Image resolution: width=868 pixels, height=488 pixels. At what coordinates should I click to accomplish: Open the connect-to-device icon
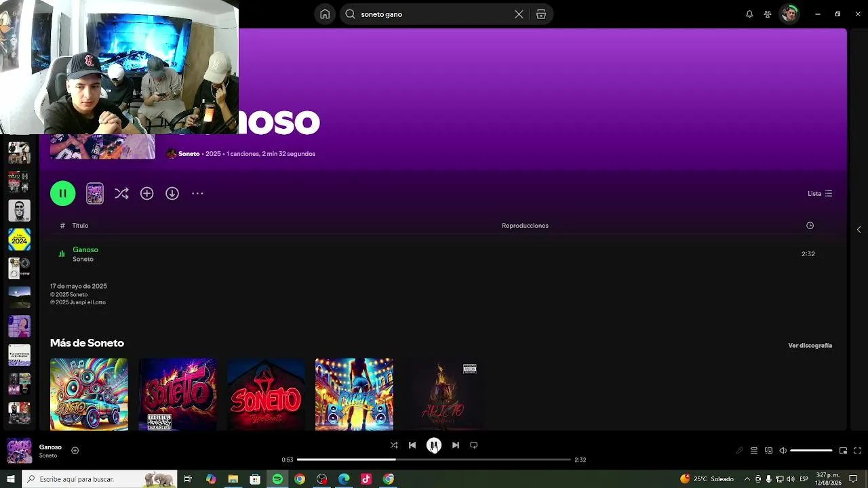(768, 451)
